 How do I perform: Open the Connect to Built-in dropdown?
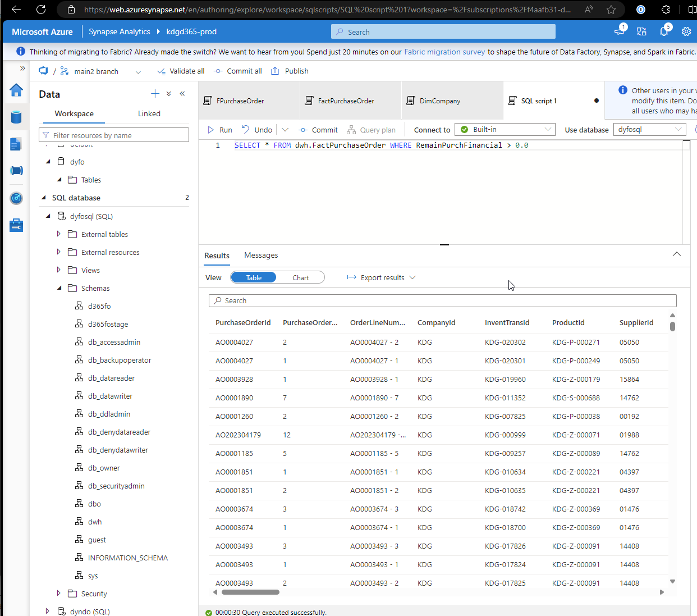click(x=505, y=129)
